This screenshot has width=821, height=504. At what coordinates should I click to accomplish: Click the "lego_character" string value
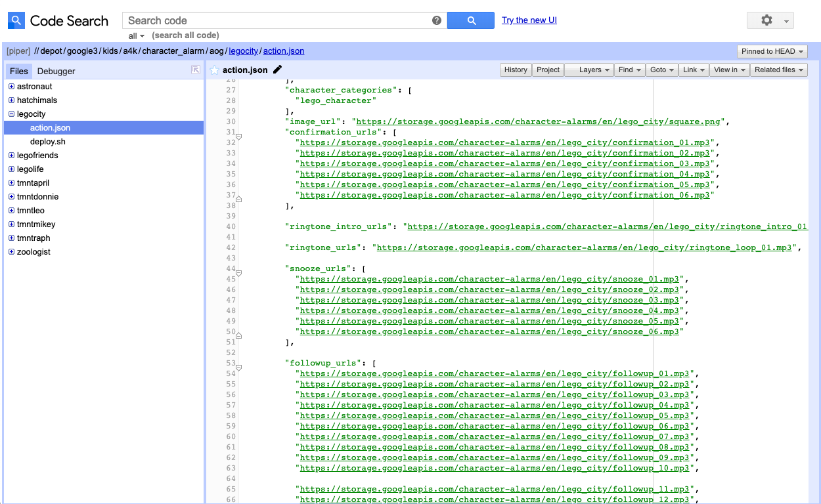coord(336,100)
